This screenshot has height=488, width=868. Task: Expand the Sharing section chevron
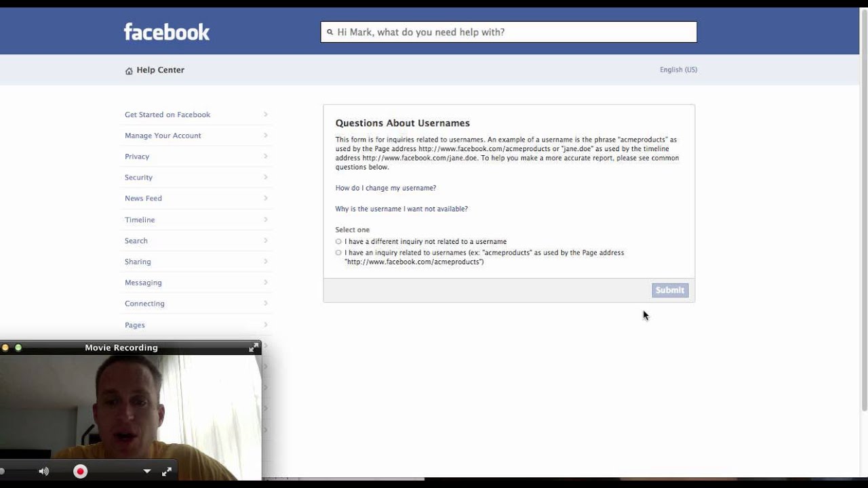266,262
